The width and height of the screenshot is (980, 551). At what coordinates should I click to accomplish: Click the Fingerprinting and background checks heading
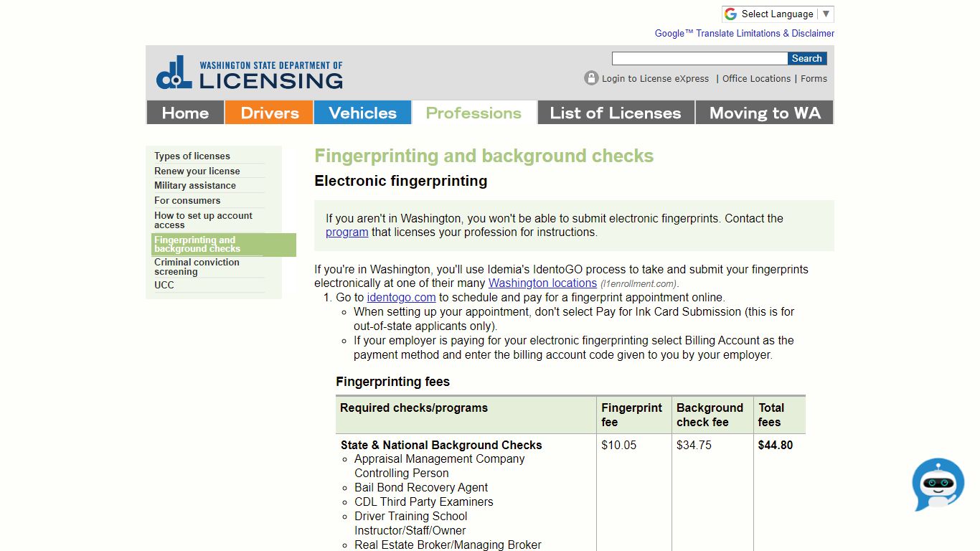click(484, 156)
